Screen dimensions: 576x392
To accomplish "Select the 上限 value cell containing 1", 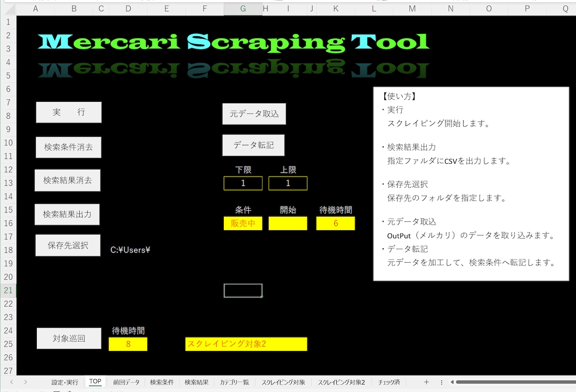I will point(288,183).
